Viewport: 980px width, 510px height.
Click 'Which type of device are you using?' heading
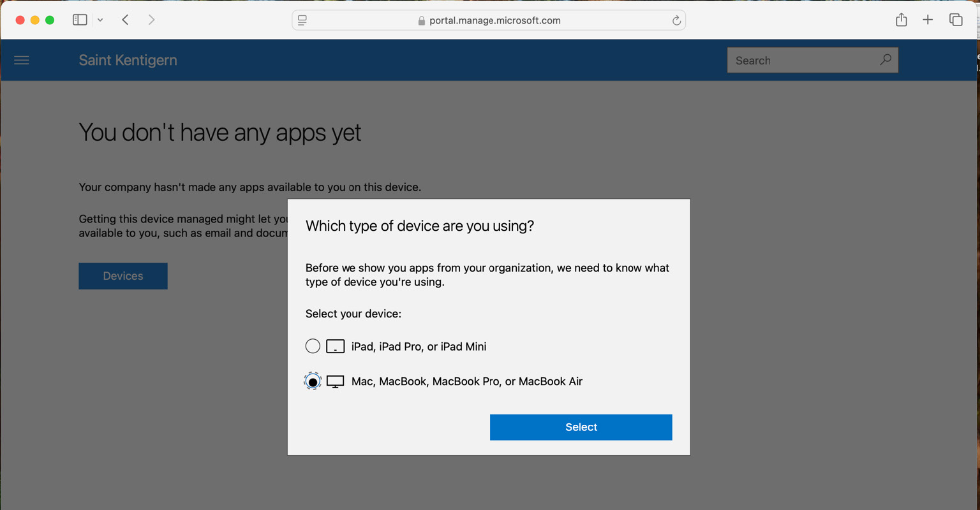tap(420, 226)
